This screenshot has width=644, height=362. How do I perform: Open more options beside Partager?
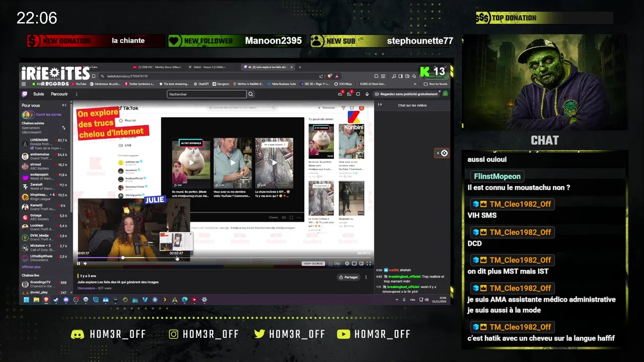pyautogui.click(x=366, y=277)
